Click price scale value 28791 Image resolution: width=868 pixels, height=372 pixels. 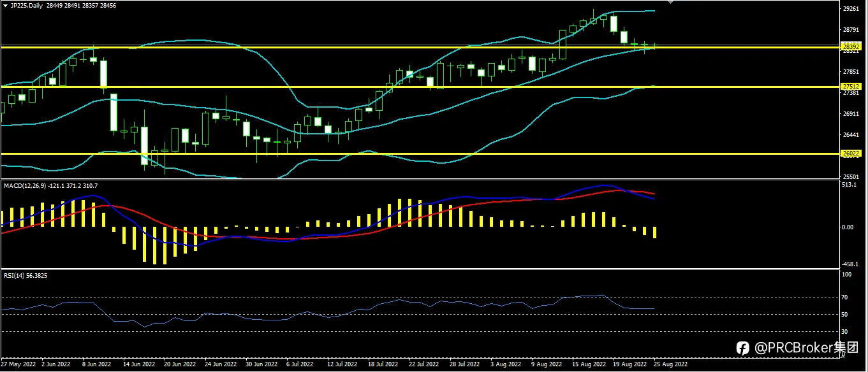[x=851, y=30]
